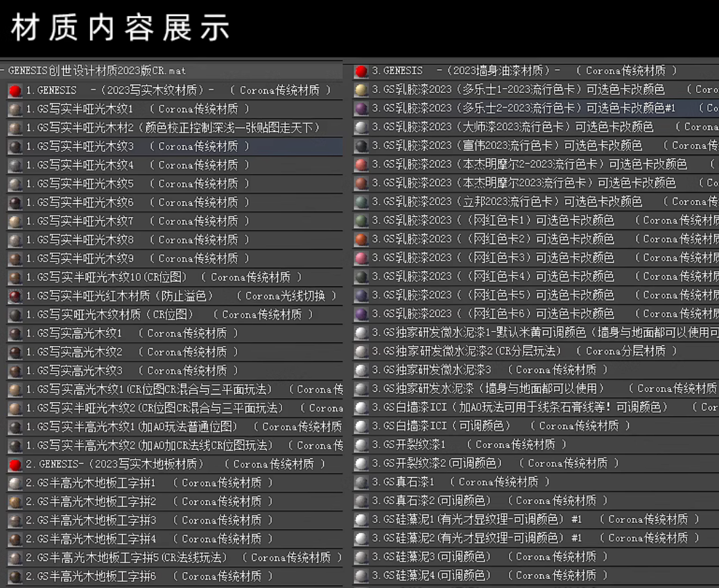Select GS半高光木地板工字拼5 (CR法线玩法)
Image resolution: width=719 pixels, height=588 pixels.
(175, 557)
